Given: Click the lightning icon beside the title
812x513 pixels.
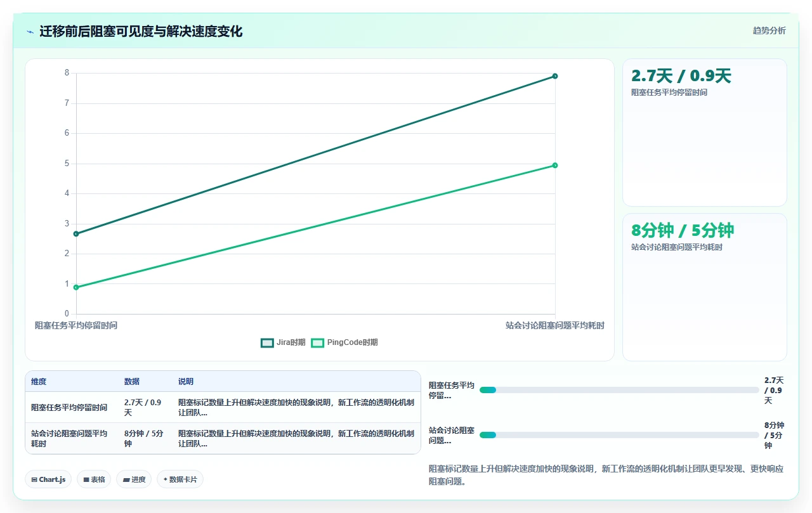Looking at the screenshot, I should 30,32.
